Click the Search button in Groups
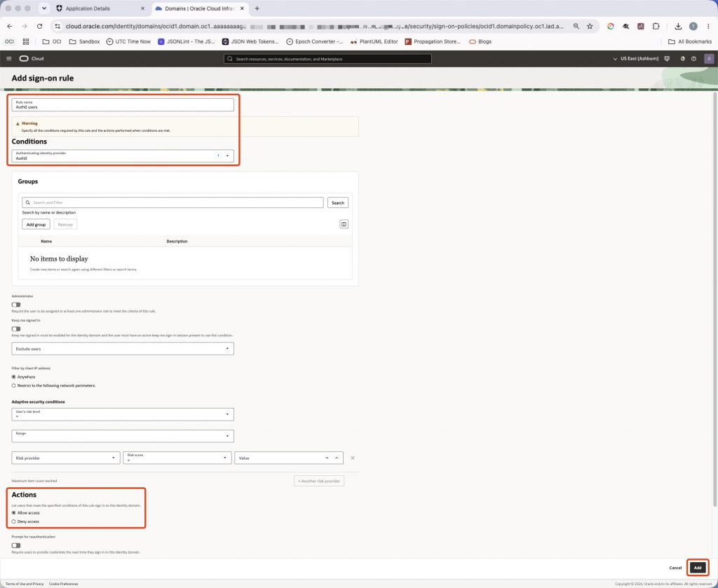Image resolution: width=718 pixels, height=588 pixels. click(338, 203)
